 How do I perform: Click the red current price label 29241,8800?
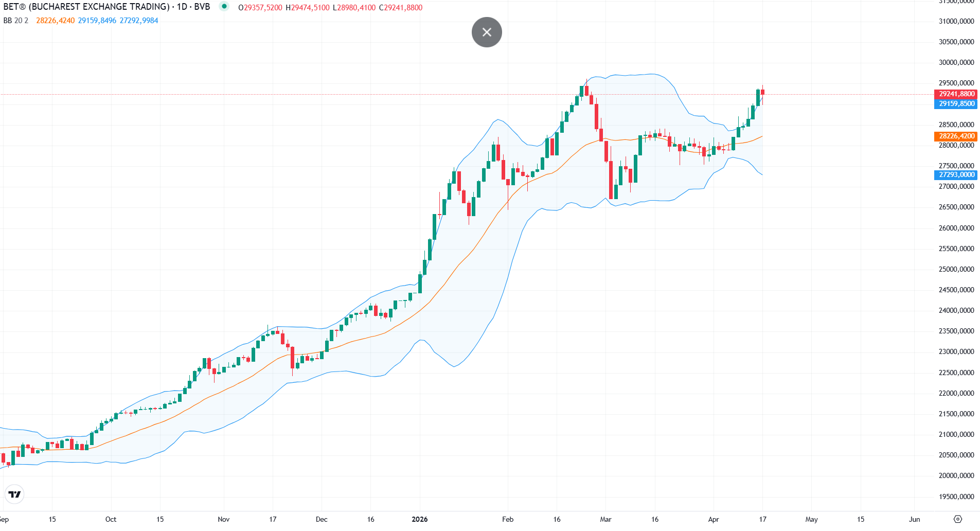(956, 94)
